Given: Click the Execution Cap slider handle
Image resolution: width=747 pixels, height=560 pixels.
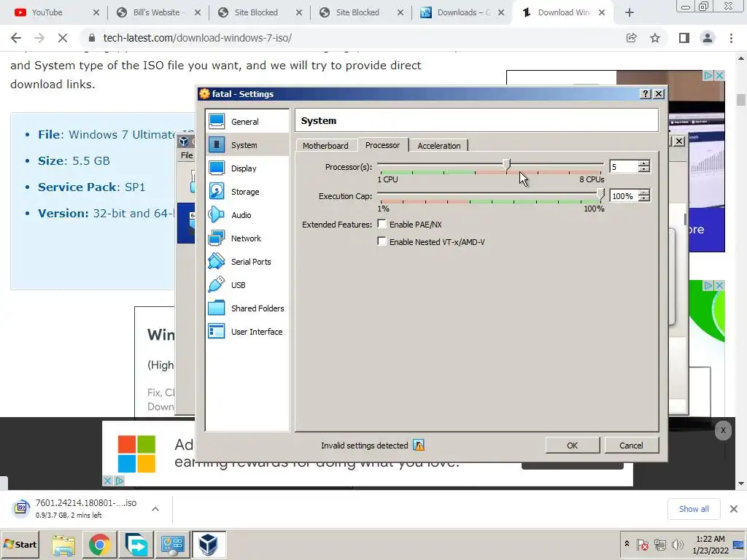Looking at the screenshot, I should (x=600, y=194).
